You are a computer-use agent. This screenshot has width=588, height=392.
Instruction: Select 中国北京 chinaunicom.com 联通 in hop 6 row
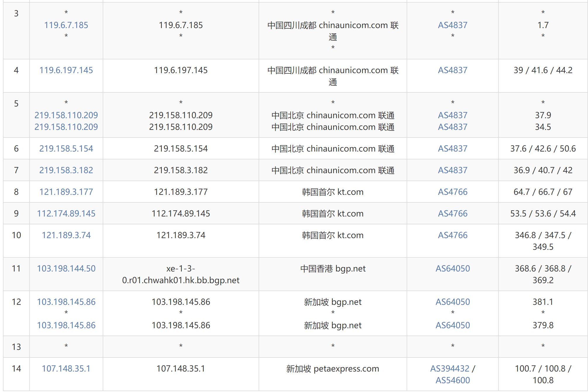pos(333,149)
